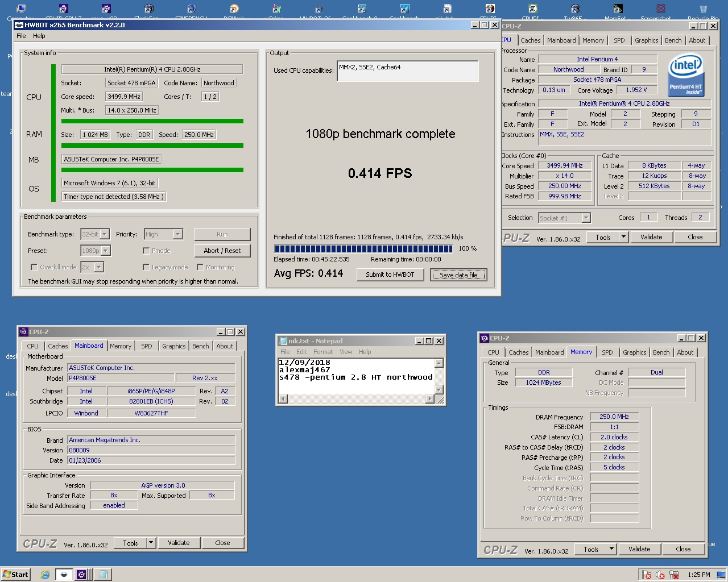
Task: Switch to Notepad taskbar button
Action: pos(102,575)
